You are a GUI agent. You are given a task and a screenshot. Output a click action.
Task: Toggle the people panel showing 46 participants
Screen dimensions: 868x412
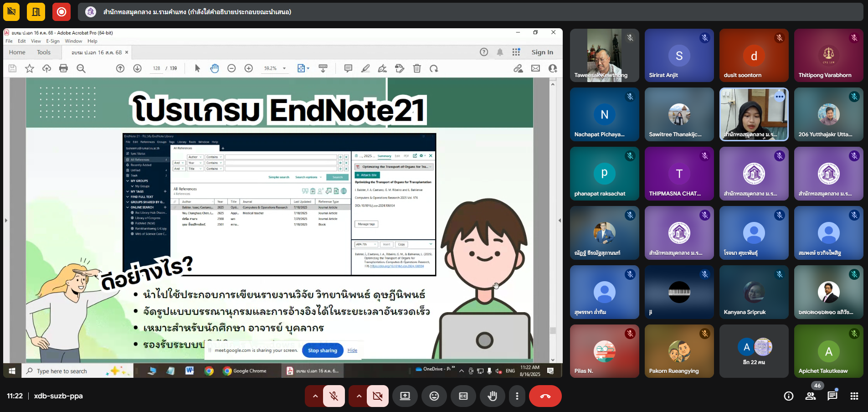click(x=811, y=396)
